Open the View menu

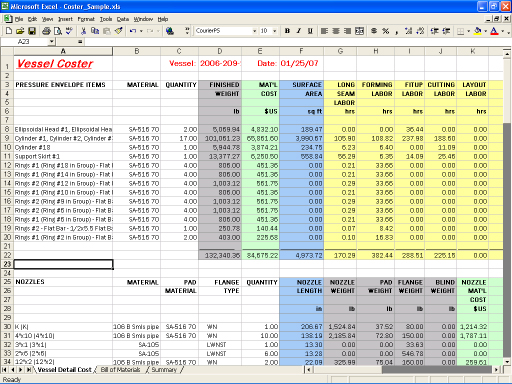coord(47,19)
